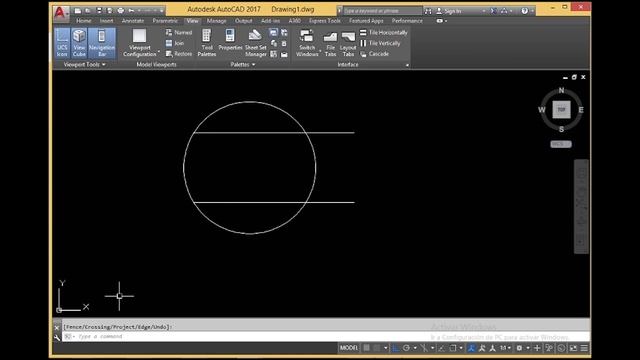640x360 pixels.
Task: Open the Help question mark icon
Action: point(524,11)
